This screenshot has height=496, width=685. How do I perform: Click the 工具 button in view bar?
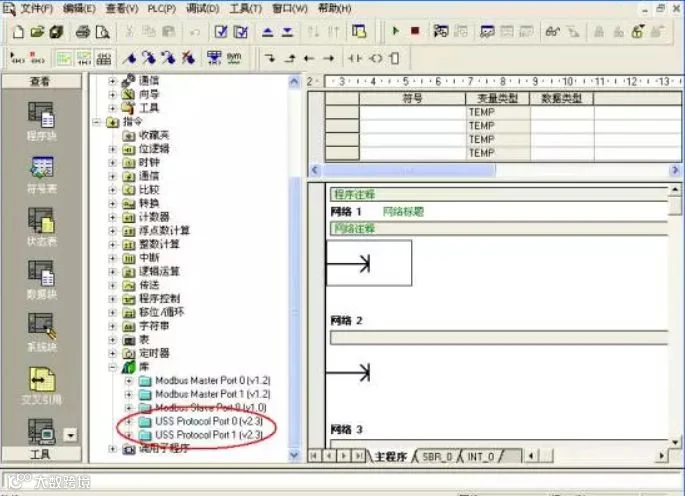point(41,454)
